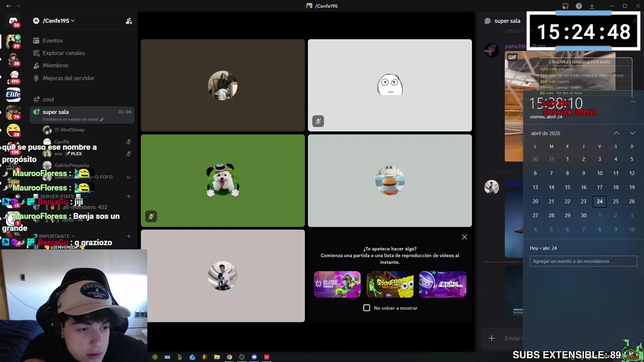
Task: Open server icon with 74 badge
Action: [x=13, y=113]
